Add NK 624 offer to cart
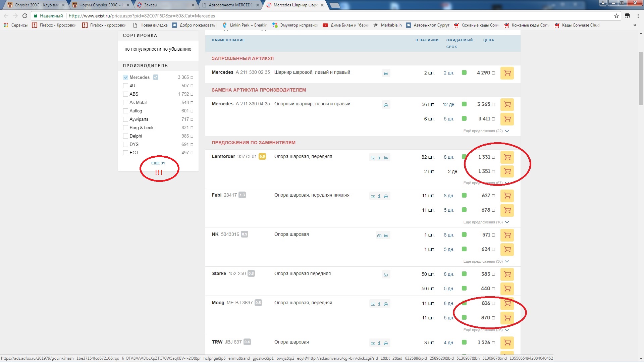 [x=507, y=249]
